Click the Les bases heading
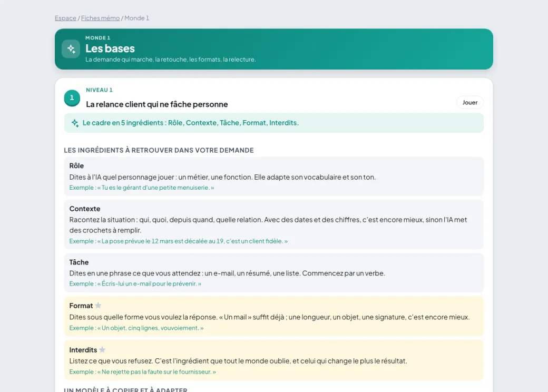This screenshot has width=548, height=392. (x=110, y=48)
